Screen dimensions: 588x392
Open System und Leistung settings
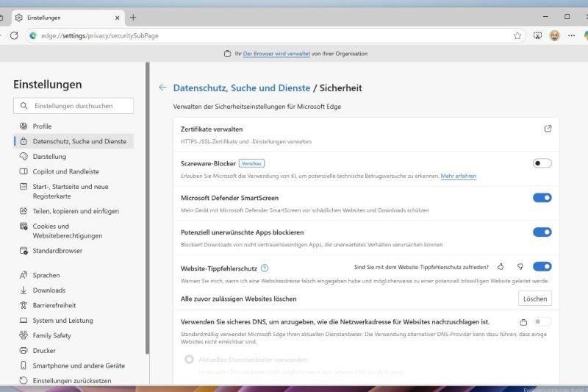click(x=73, y=321)
